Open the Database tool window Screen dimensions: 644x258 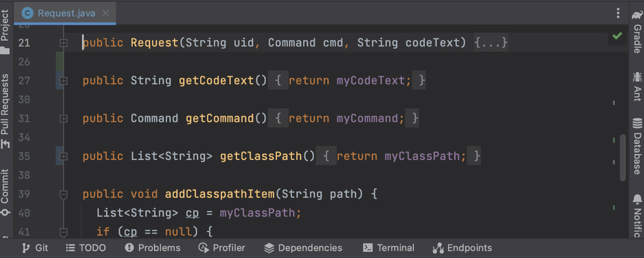[637, 146]
